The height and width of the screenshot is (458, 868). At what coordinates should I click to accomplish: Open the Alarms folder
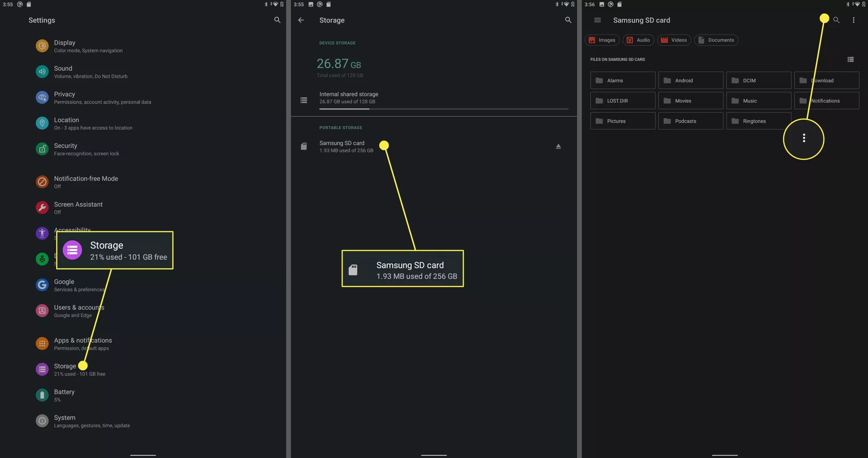(x=623, y=80)
